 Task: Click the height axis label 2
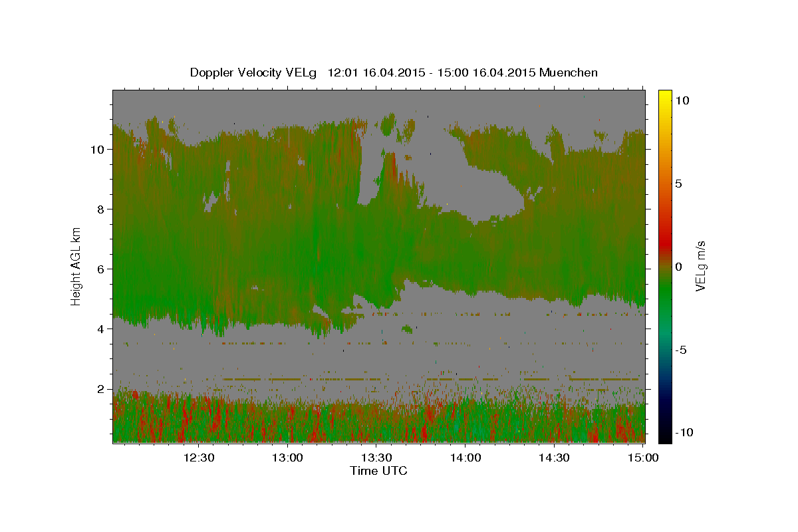point(101,389)
